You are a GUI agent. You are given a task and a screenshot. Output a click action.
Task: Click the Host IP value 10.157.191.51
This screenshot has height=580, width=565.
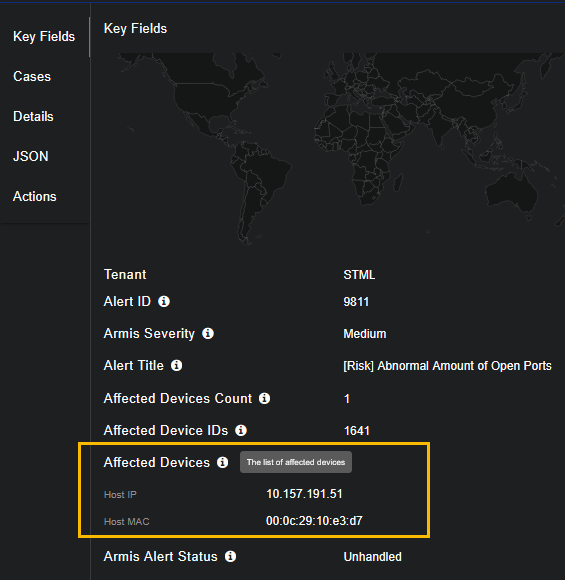click(x=304, y=494)
